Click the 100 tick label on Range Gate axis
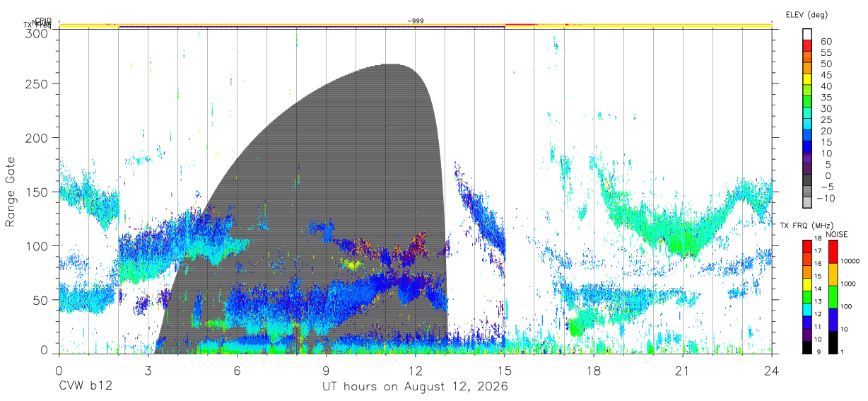The image size is (868, 401). coord(37,245)
